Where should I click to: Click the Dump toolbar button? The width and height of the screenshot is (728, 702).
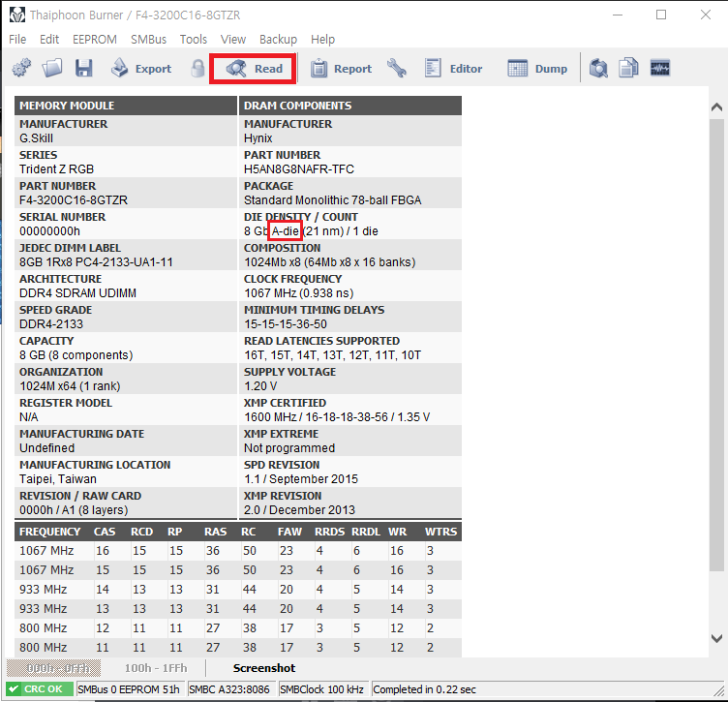click(x=537, y=69)
